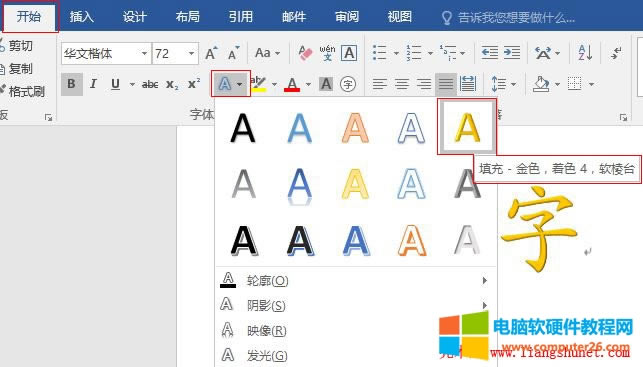Switch to the 开始 tab
The width and height of the screenshot is (643, 367).
[29, 17]
